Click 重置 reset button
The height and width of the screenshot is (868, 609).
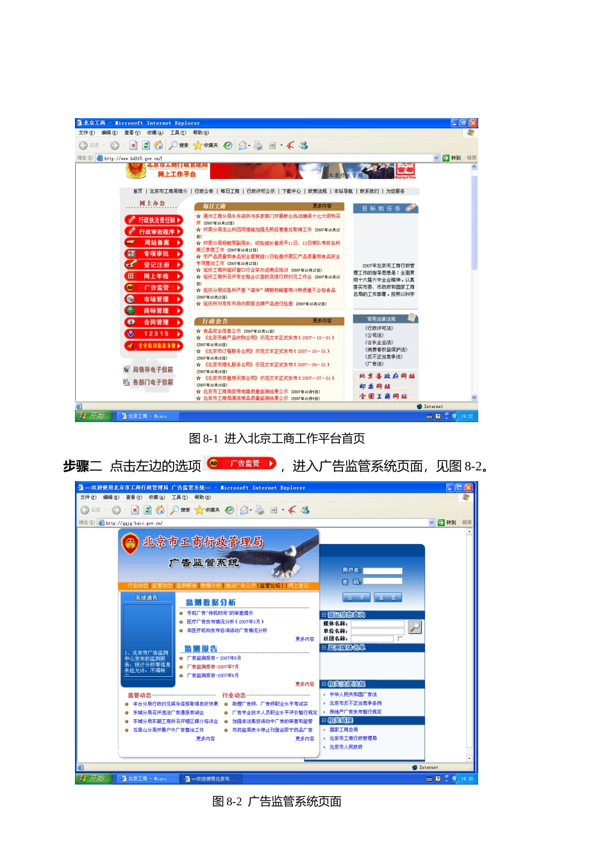coord(388,597)
